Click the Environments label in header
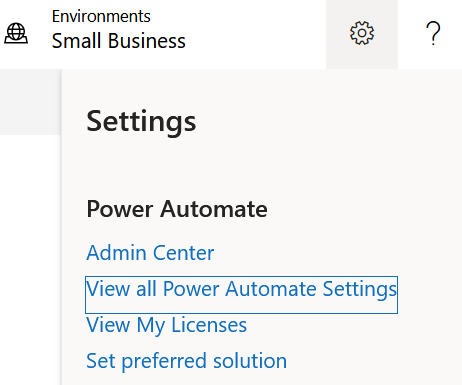Screen dimensions: 462x385 tap(101, 16)
